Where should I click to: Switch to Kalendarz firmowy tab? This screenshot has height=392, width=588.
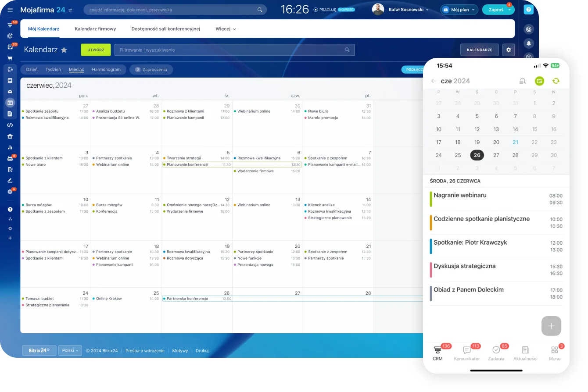click(95, 29)
